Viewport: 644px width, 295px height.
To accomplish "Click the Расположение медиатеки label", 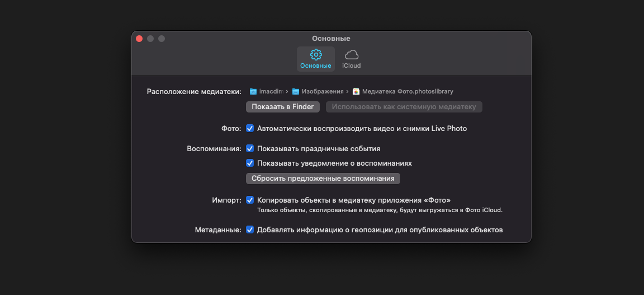I will (194, 91).
